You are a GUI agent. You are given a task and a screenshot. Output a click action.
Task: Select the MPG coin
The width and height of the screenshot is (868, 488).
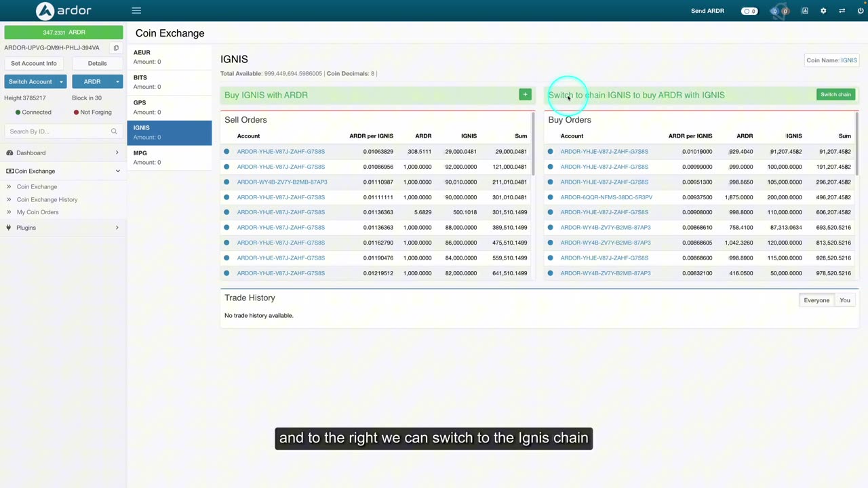pos(170,157)
